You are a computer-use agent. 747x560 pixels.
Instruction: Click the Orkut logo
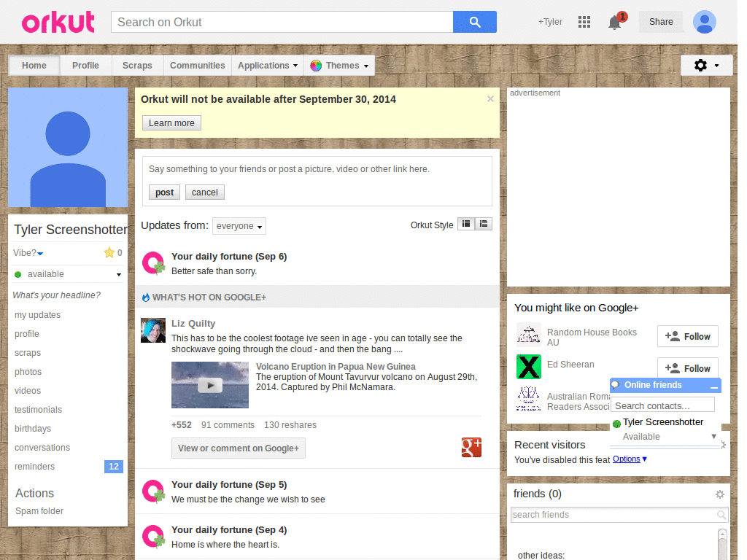coord(58,22)
